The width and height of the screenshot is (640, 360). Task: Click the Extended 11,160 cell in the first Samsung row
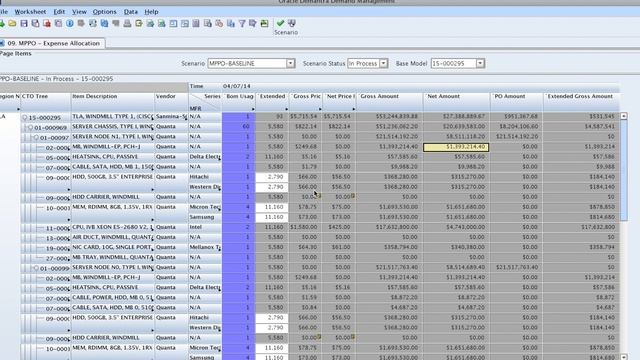coord(272,217)
